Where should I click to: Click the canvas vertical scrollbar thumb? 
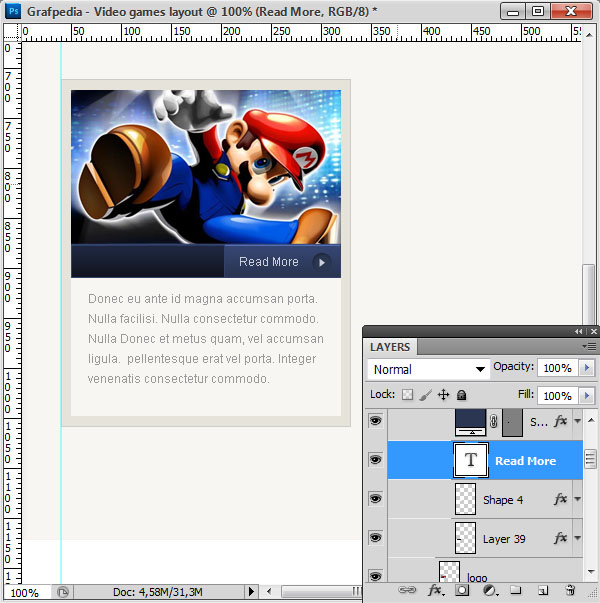(x=588, y=295)
